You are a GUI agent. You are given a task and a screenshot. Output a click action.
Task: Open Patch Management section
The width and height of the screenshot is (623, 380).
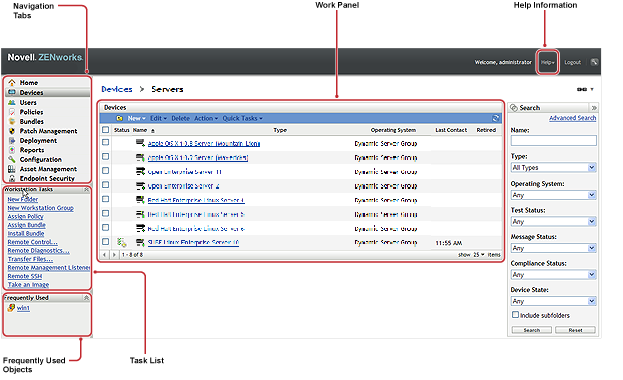[x=48, y=131]
